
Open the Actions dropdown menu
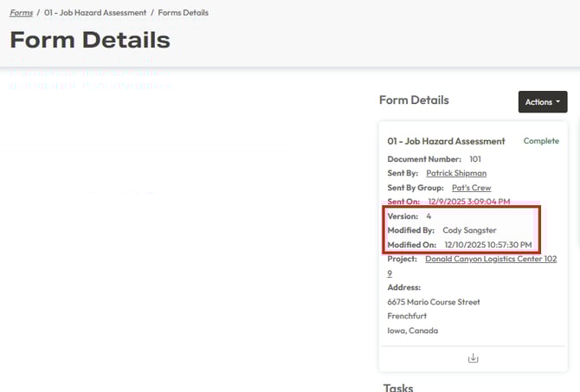[542, 102]
